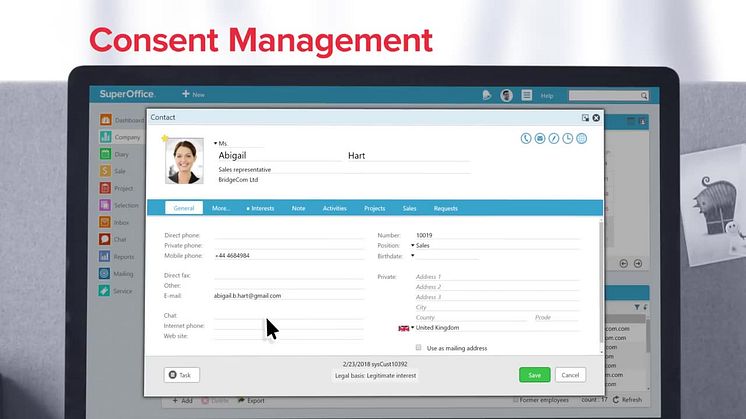
Task: Click the Address 1 field
Action: coord(497,276)
